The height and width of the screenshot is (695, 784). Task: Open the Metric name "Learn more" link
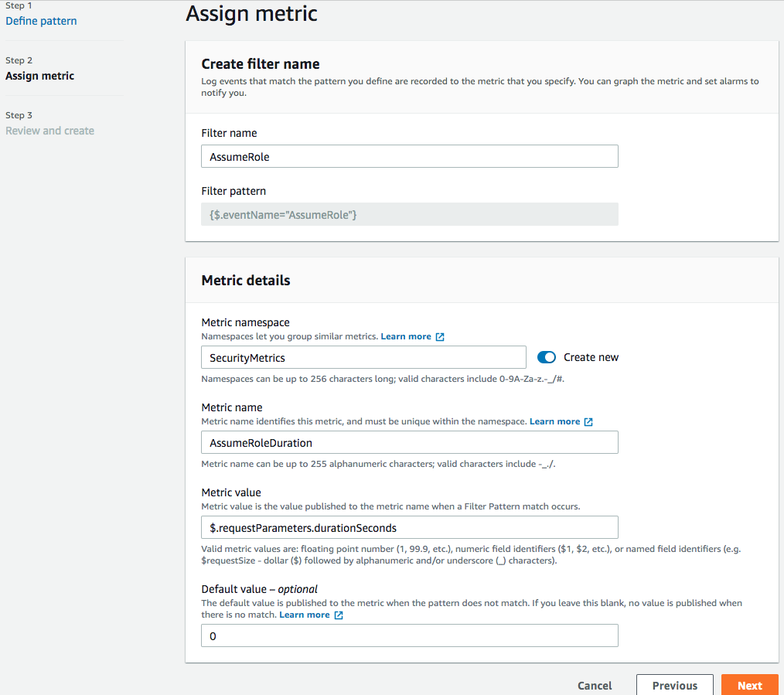point(555,421)
